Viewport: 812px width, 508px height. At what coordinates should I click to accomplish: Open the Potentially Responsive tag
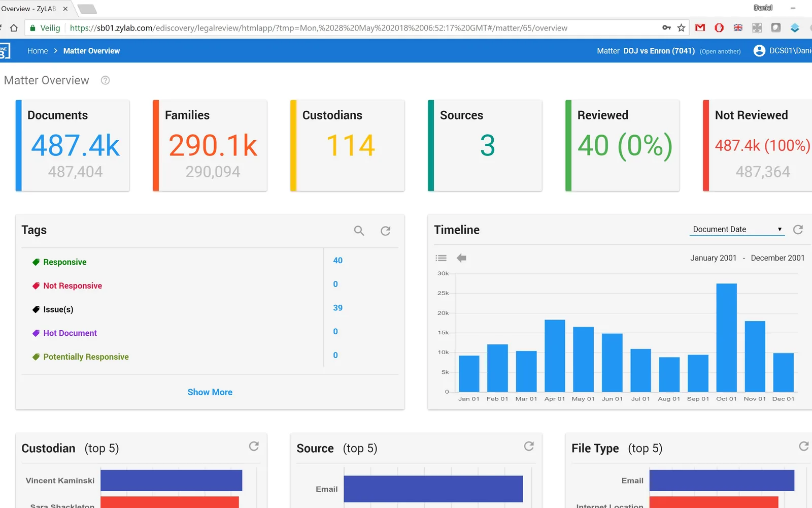tap(86, 357)
